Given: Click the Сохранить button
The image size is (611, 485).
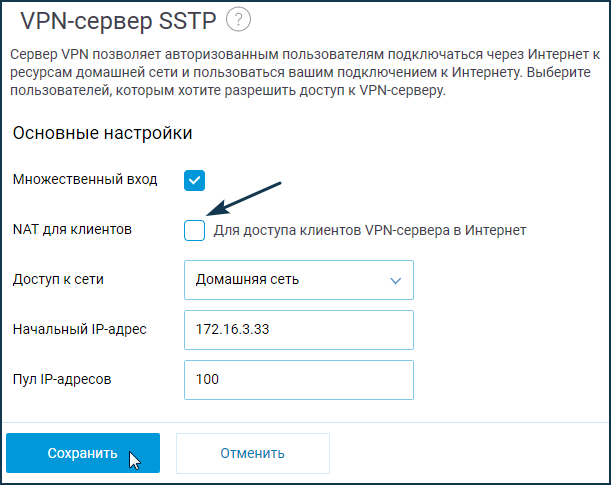Looking at the screenshot, I should [x=83, y=453].
